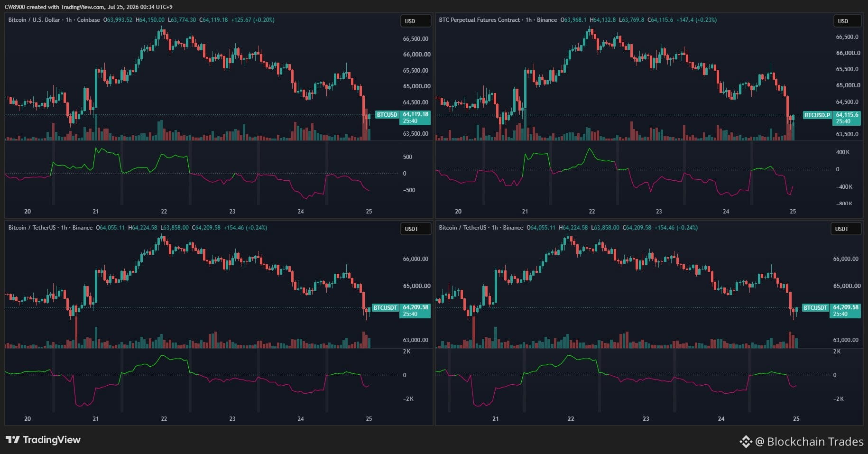Click date 22 on the Coinbase chart time axis
This screenshot has height=454, width=868.
point(164,212)
